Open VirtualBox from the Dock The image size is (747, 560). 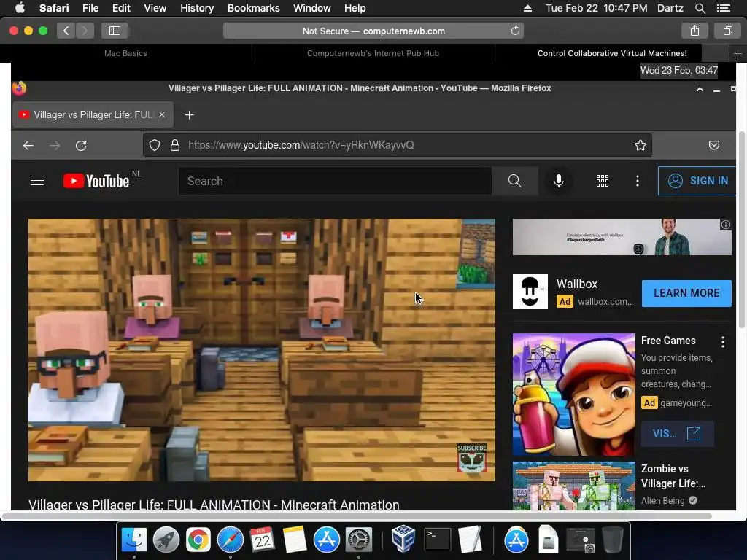(403, 539)
